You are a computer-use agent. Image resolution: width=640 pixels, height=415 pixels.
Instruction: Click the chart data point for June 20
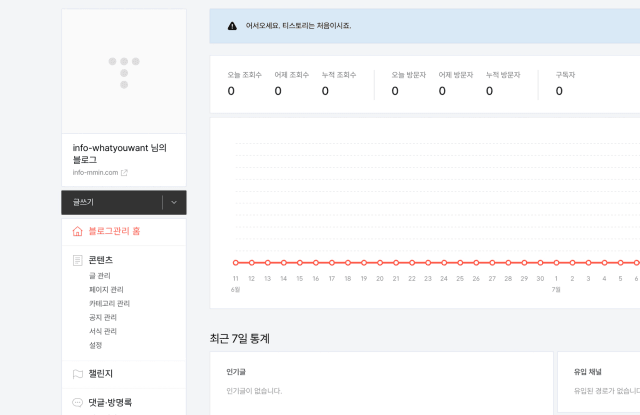pos(380,263)
